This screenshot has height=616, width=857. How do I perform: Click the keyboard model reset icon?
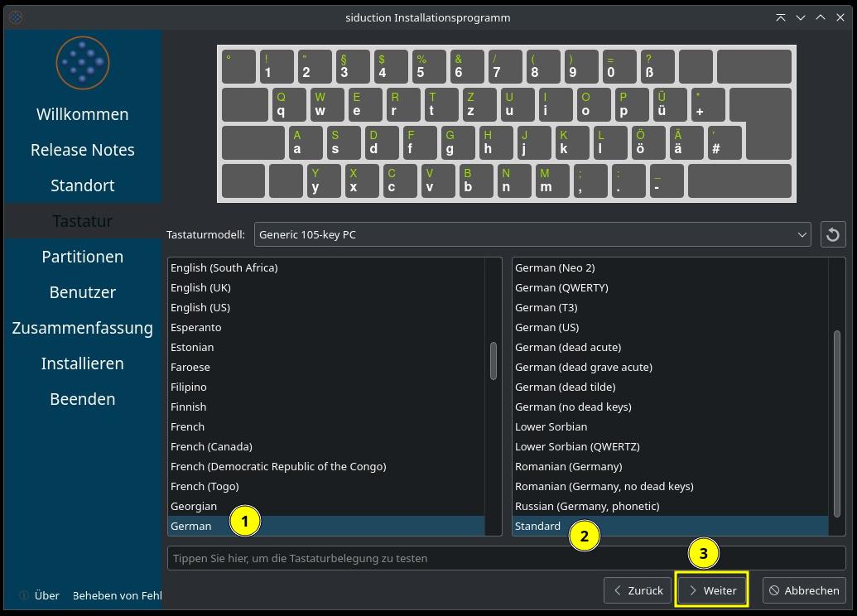click(833, 234)
